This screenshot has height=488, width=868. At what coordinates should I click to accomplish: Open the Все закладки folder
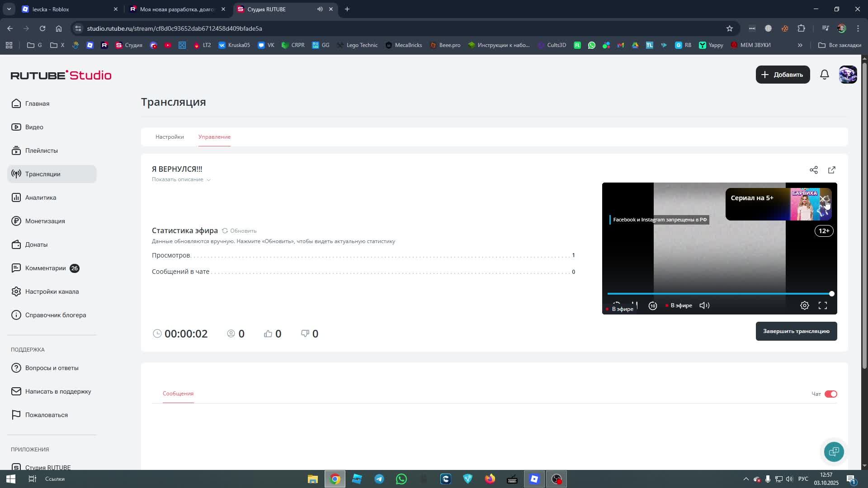tap(840, 45)
